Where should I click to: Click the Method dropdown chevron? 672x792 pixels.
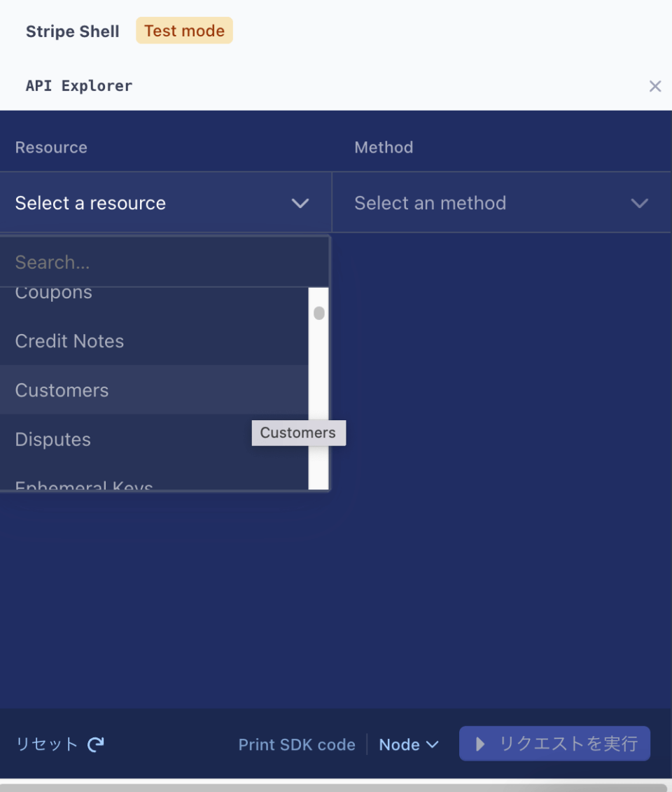[x=639, y=203]
